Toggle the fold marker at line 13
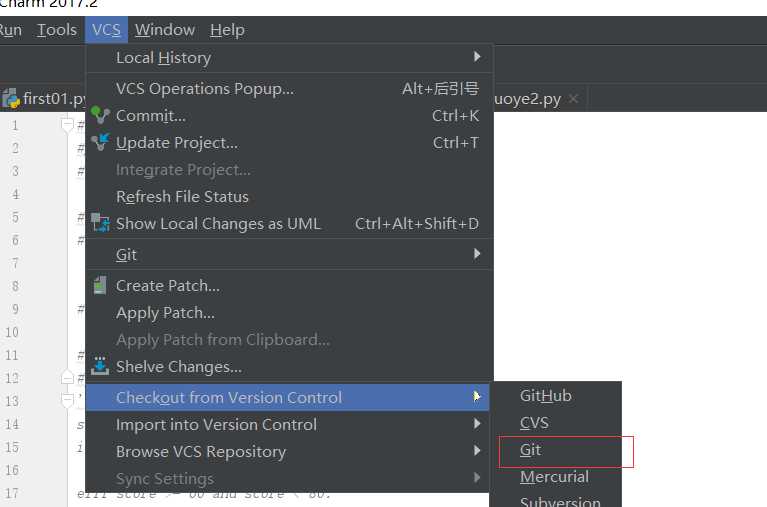The height and width of the screenshot is (507, 767). [68, 400]
